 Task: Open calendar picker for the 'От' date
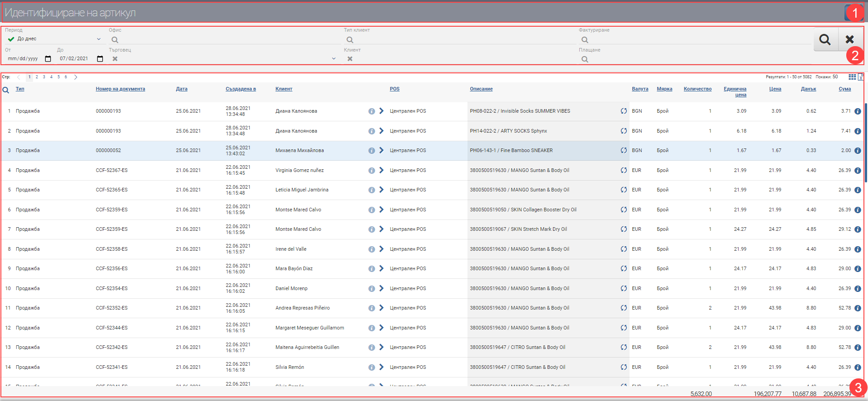48,59
